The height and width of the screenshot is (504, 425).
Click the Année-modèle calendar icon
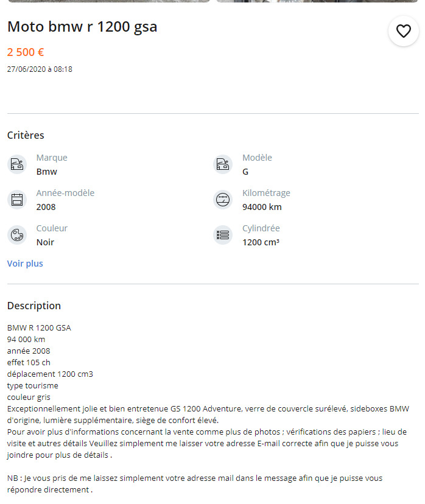(x=17, y=200)
